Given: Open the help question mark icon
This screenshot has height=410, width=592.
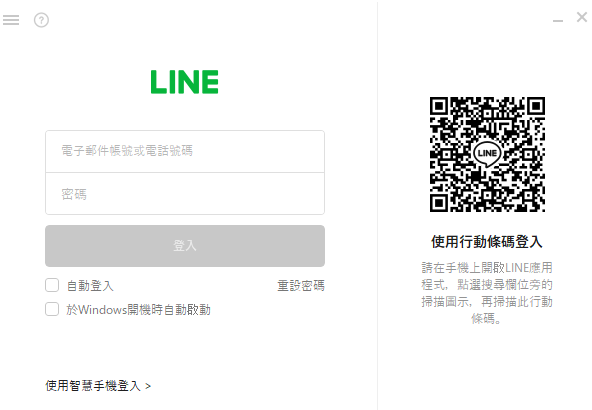Looking at the screenshot, I should pos(41,20).
